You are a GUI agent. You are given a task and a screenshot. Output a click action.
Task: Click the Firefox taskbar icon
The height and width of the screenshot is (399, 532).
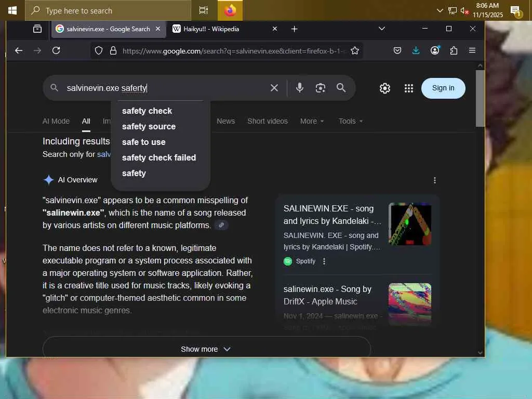(x=230, y=10)
